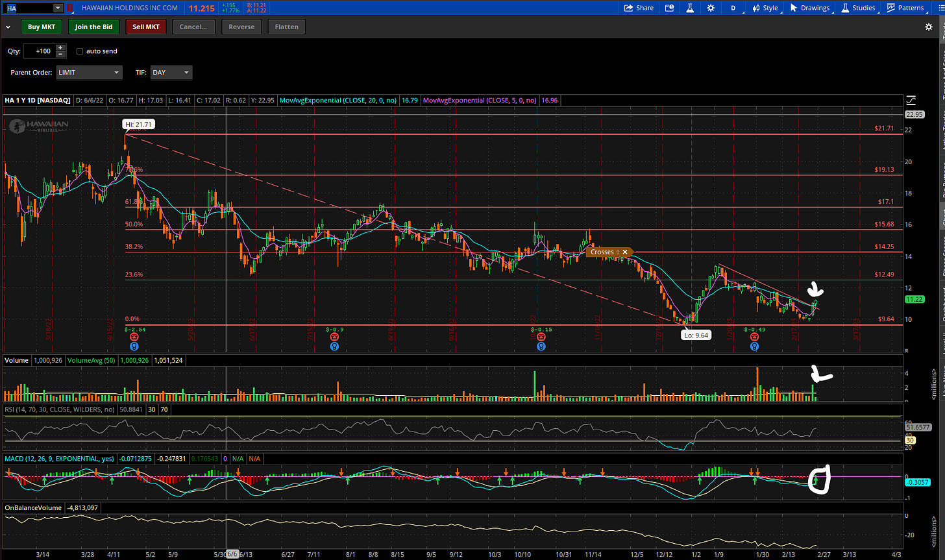Collapse the order entry panel chevron

point(8,27)
